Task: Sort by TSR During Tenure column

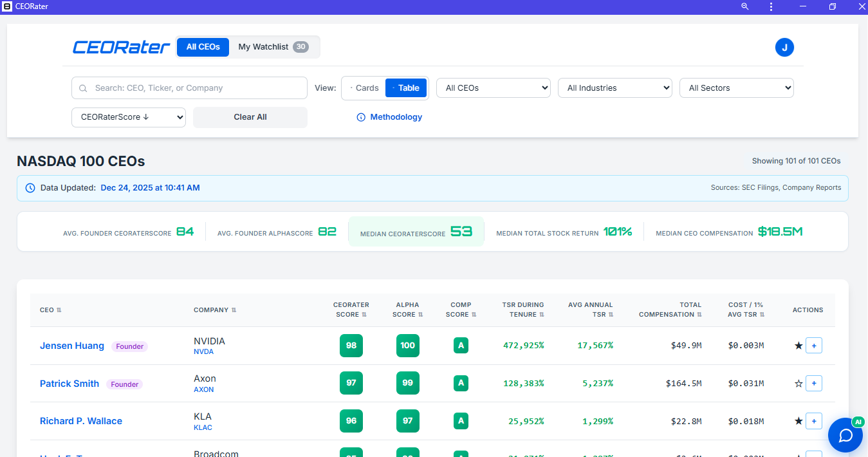Action: [x=523, y=310]
